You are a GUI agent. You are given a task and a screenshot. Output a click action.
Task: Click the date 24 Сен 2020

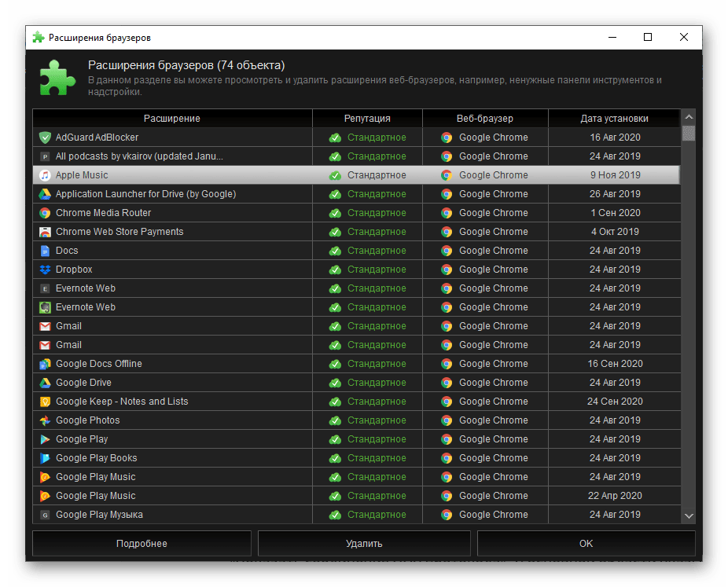[x=615, y=402]
